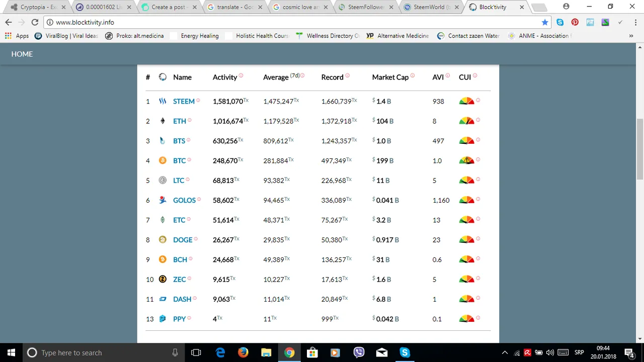Viewport: 644px width, 362px height.
Task: Click HOME in site navigation
Action: click(22, 54)
